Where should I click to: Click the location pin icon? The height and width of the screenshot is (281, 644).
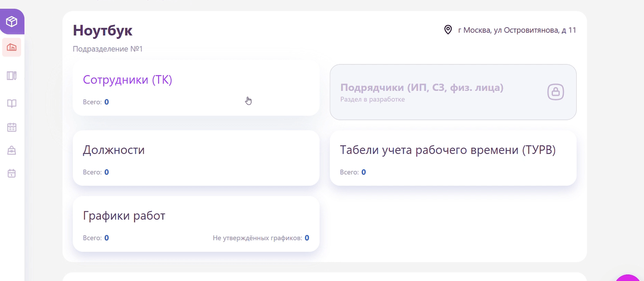[448, 30]
